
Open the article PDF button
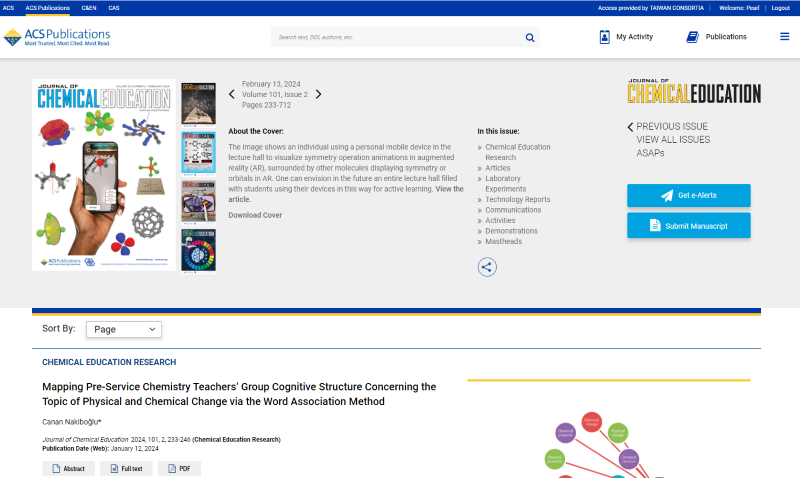179,468
